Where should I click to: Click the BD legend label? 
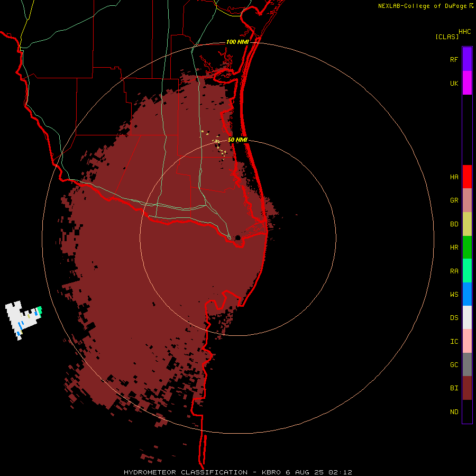tap(454, 224)
